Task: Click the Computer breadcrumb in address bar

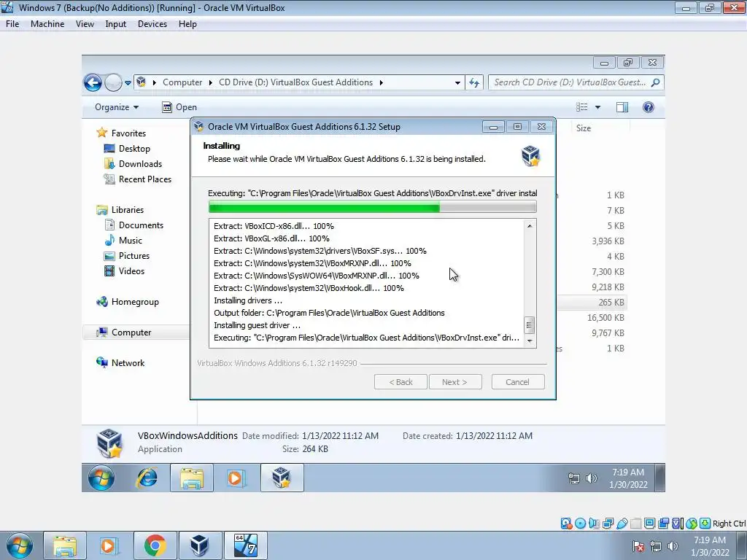Action: coord(182,82)
